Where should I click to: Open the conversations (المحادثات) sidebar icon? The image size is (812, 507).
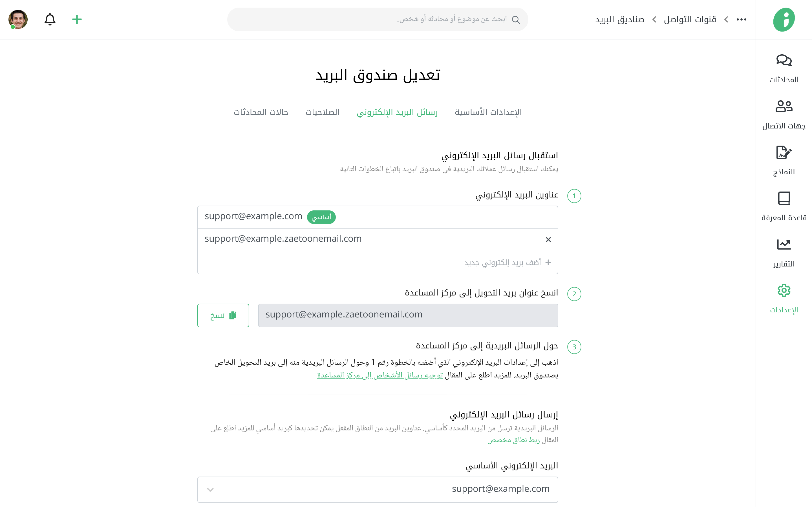(784, 61)
